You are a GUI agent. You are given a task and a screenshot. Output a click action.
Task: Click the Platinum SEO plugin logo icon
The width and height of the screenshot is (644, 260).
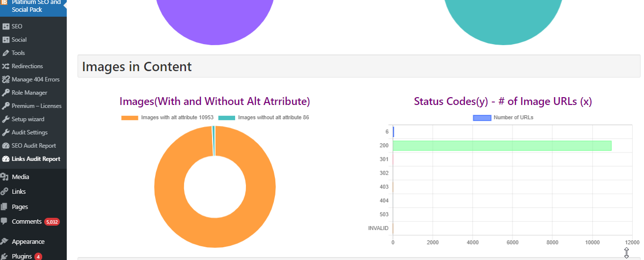[5, 2]
